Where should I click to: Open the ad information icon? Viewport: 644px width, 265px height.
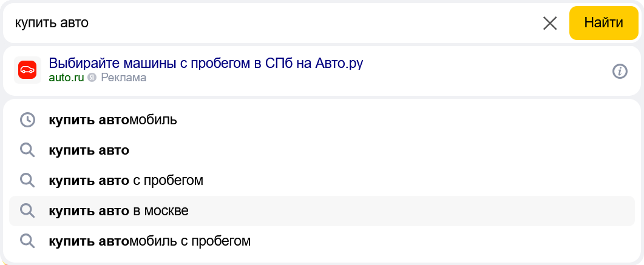click(x=619, y=71)
